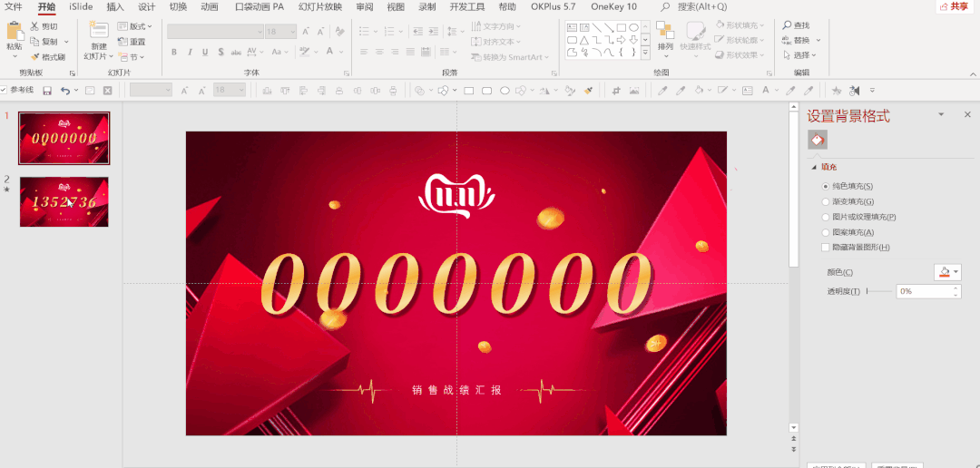980x468 pixels.
Task: Open the 选择 select dropdown
Action: tap(801, 55)
